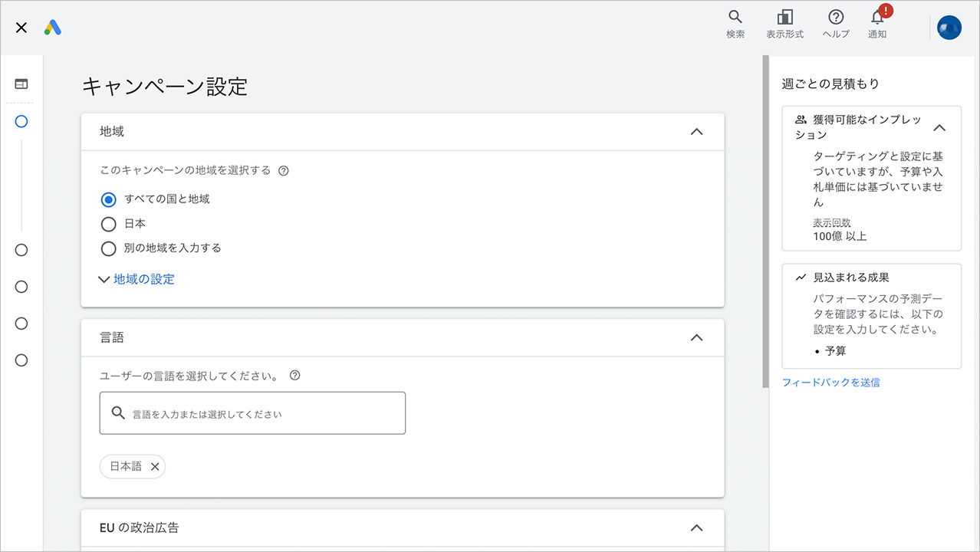View the 通知 notifications bell
The width and height of the screenshot is (980, 552).
click(x=876, y=23)
